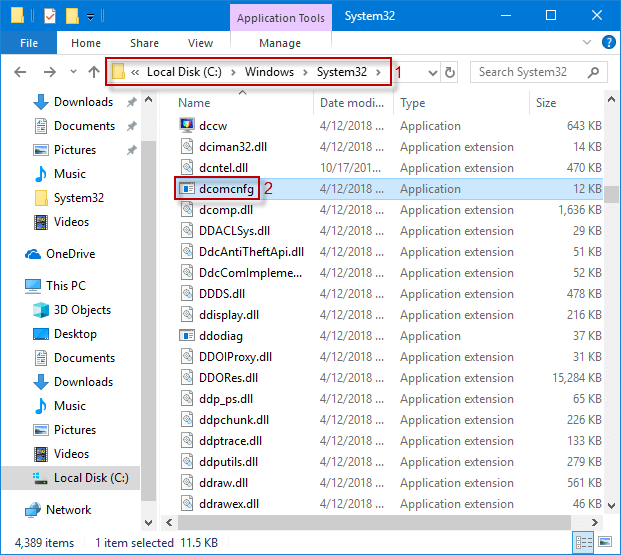Click Local Disk (C:) in breadcrumb
This screenshot has height=555, width=621.
pyautogui.click(x=184, y=72)
